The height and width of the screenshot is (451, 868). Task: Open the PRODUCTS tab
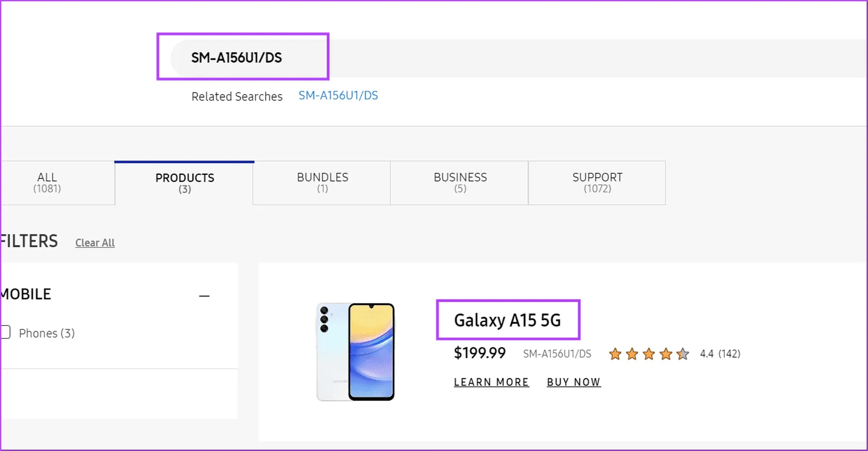184,183
